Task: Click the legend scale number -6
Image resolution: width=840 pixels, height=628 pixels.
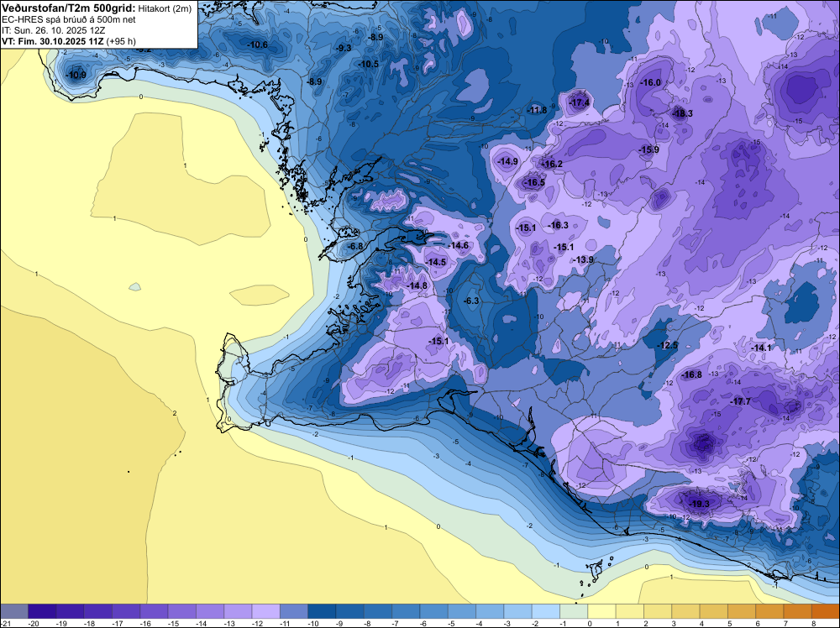Action: [x=423, y=624]
